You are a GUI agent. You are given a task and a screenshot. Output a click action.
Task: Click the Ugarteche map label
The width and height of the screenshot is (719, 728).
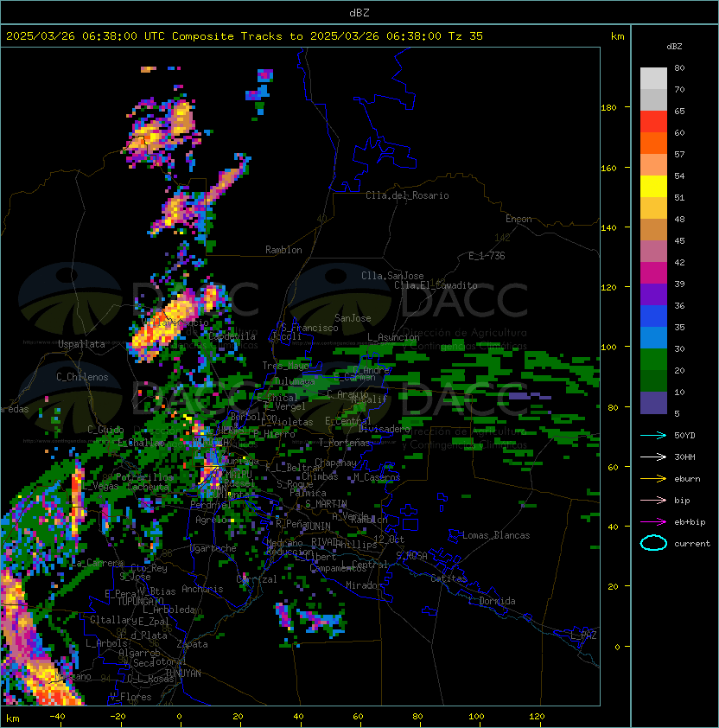213,548
